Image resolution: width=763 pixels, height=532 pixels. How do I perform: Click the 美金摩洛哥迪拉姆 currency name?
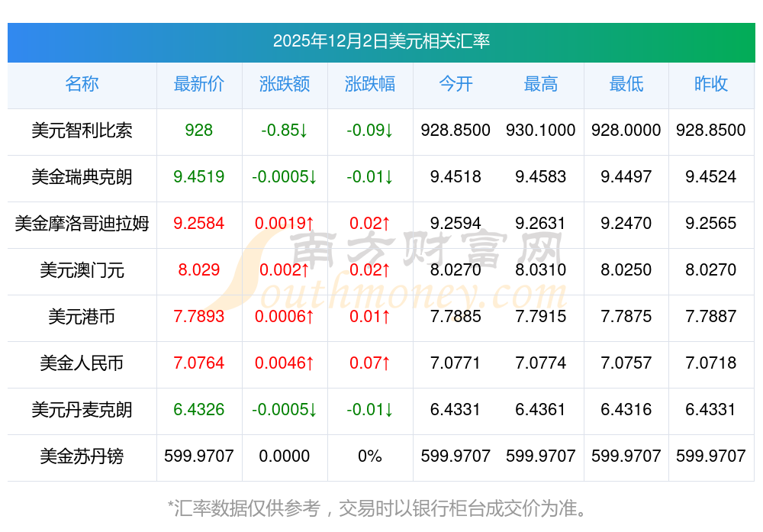(x=82, y=224)
